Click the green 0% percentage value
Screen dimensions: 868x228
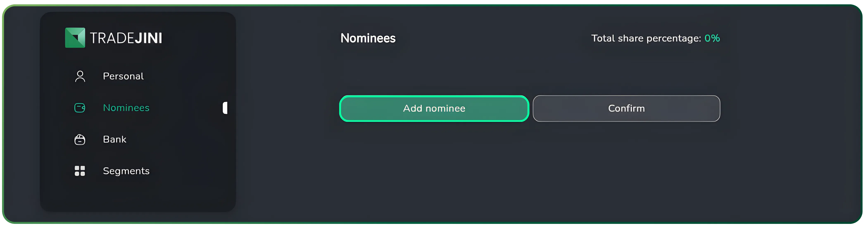pos(712,38)
